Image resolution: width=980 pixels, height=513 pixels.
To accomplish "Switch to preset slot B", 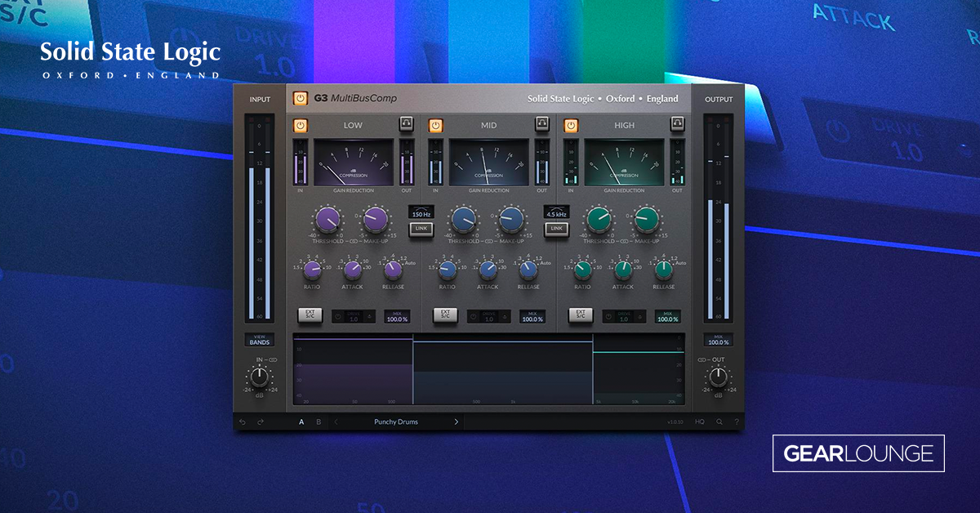I will click(x=318, y=422).
